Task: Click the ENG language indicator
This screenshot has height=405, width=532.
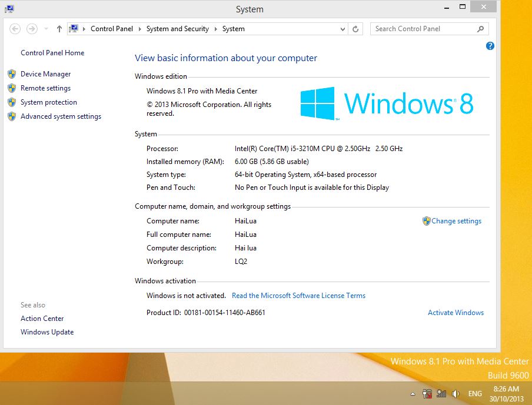Action: [475, 394]
